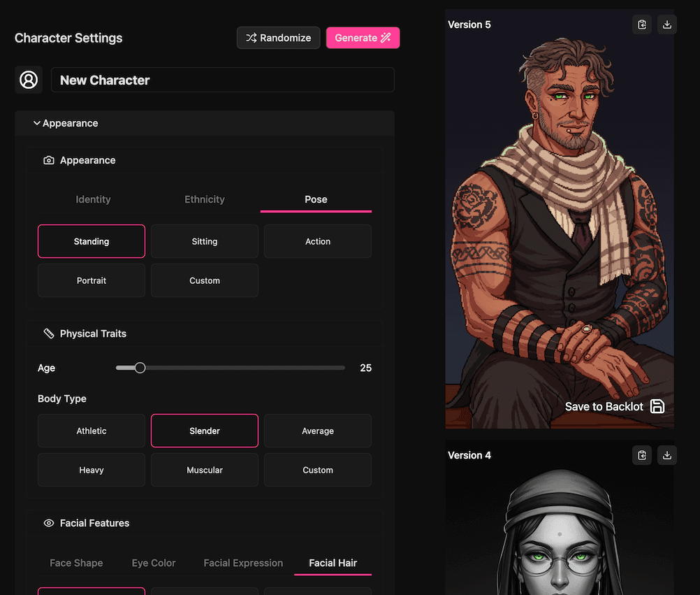700x595 pixels.
Task: Switch to the Ethnicity tab
Action: pos(204,199)
